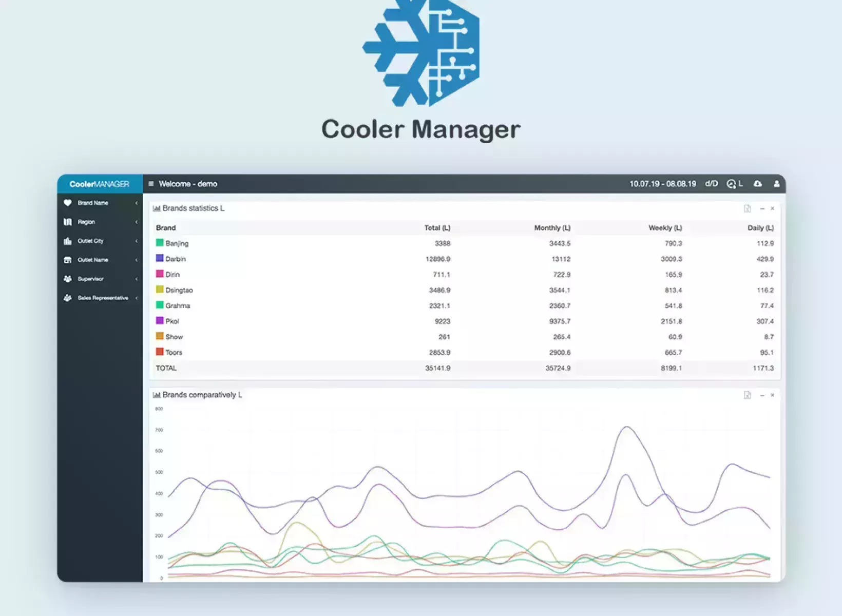Viewport: 842px width, 616px height.
Task: Open the 10.07.19 - 08.08.19 date range
Action: coord(662,184)
